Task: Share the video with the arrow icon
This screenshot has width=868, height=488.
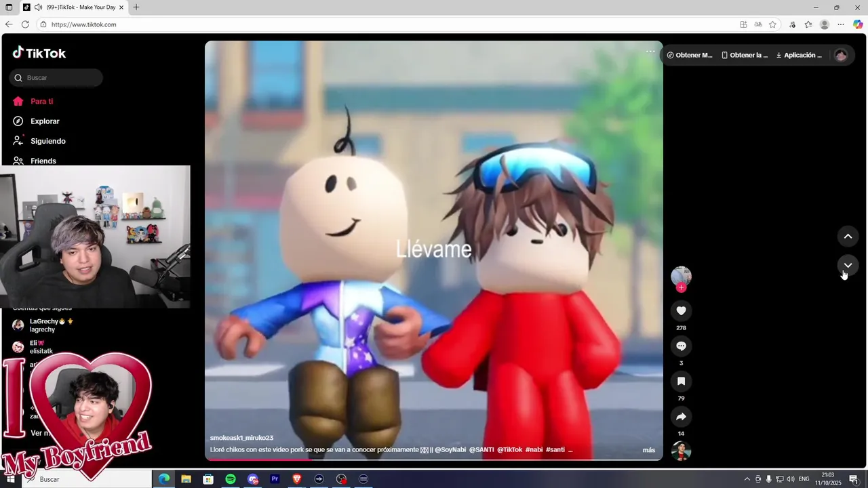Action: 681,416
